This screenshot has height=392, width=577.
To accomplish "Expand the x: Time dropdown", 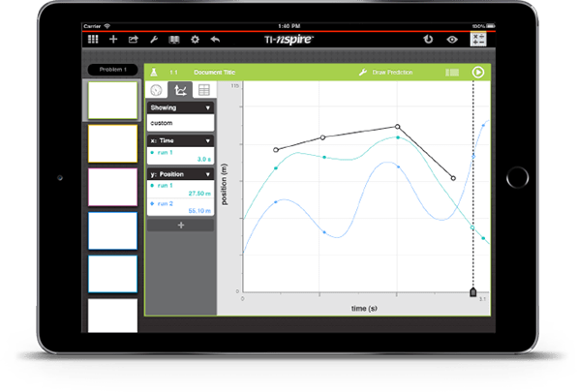I will [180, 141].
